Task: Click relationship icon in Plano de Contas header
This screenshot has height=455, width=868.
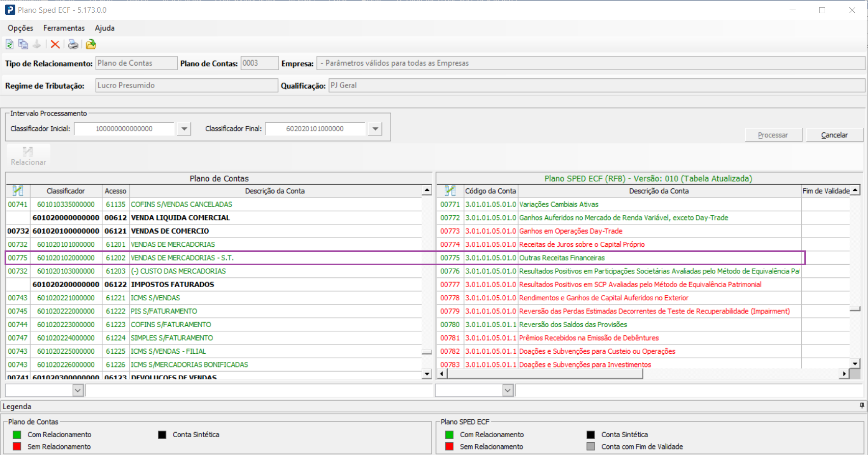Action: (18, 191)
